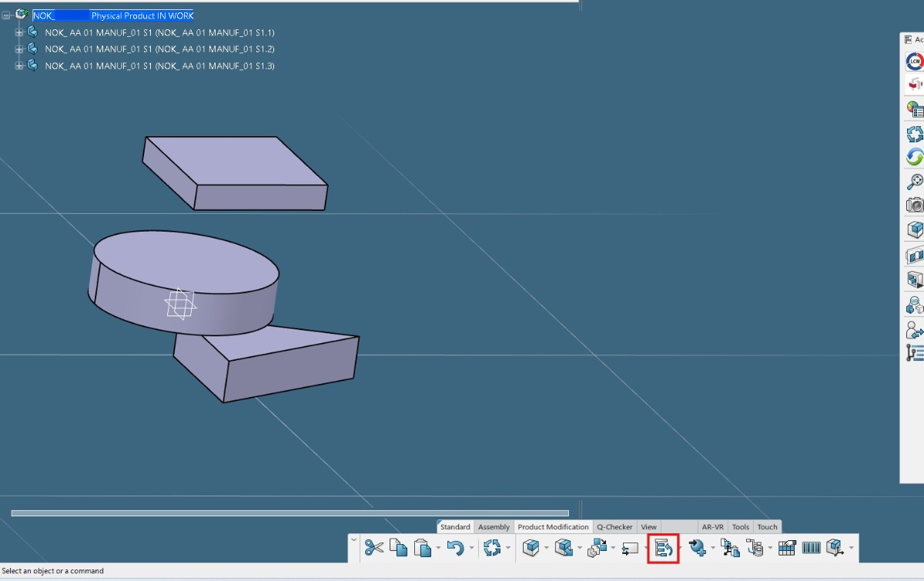Select the AR-VR tab
The height and width of the screenshot is (581, 924).
pyautogui.click(x=712, y=527)
